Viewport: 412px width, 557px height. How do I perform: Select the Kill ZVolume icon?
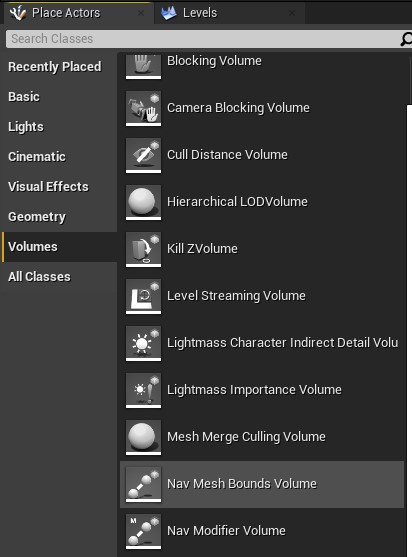(x=143, y=249)
